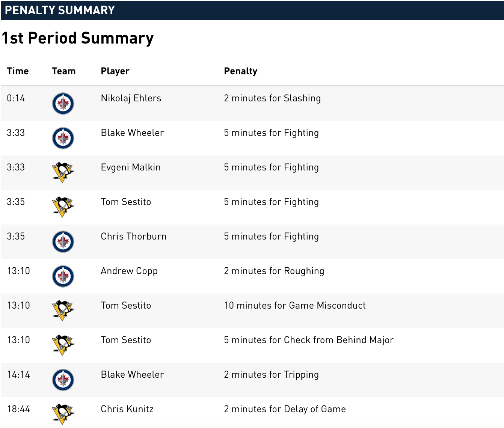Viewport: 504px width, 428px height.
Task: Select the Penalty column header
Action: coord(241,71)
